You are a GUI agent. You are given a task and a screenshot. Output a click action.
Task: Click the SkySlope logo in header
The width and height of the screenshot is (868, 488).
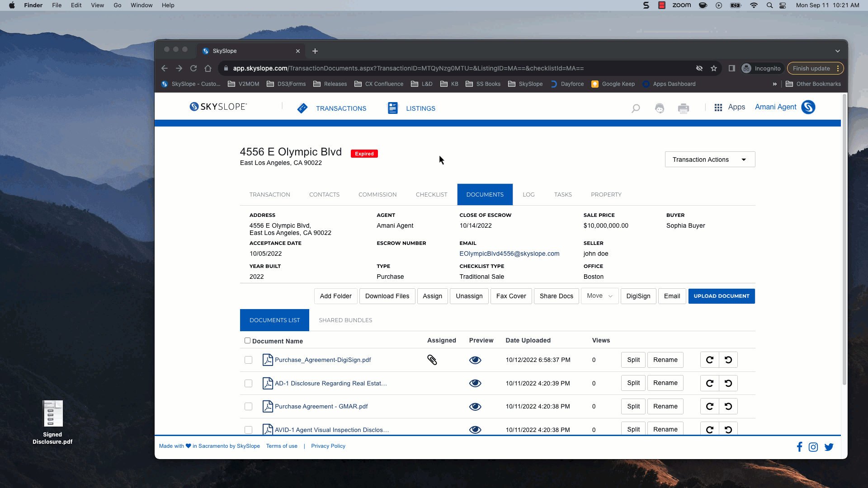point(218,107)
